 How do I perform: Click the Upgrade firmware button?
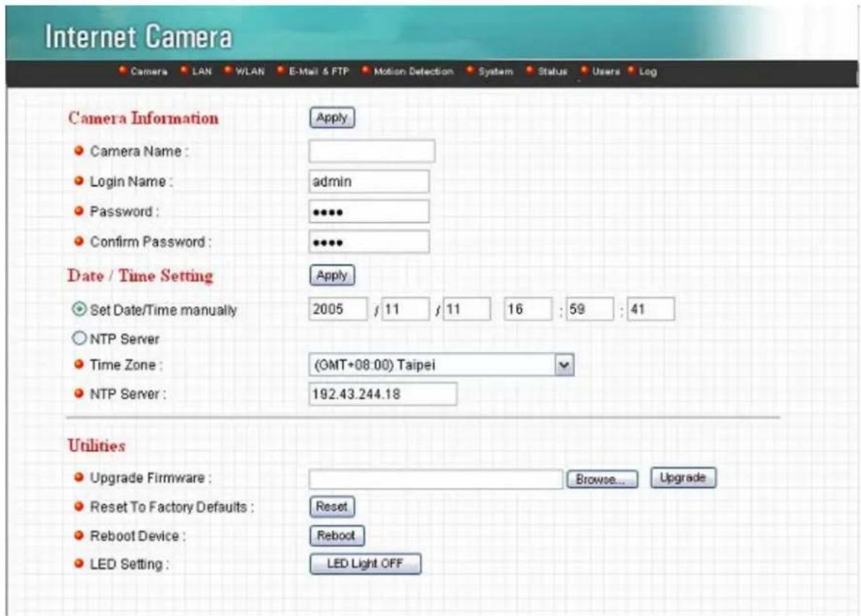click(683, 478)
